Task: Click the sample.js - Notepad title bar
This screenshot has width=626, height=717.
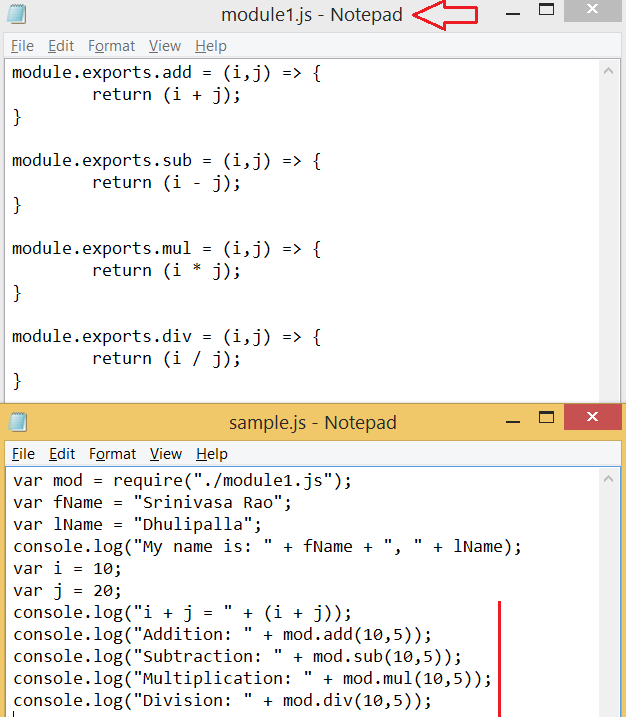Action: [x=313, y=423]
